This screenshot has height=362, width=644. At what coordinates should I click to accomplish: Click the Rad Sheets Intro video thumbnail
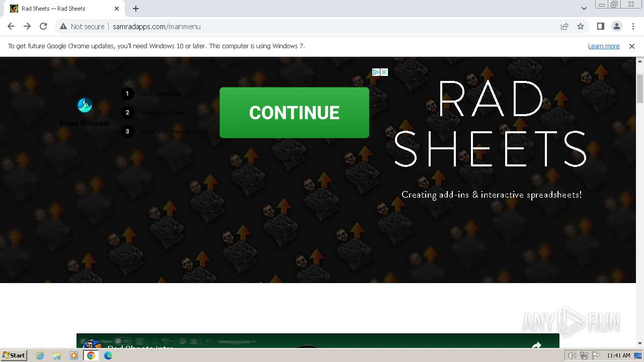[x=318, y=341]
